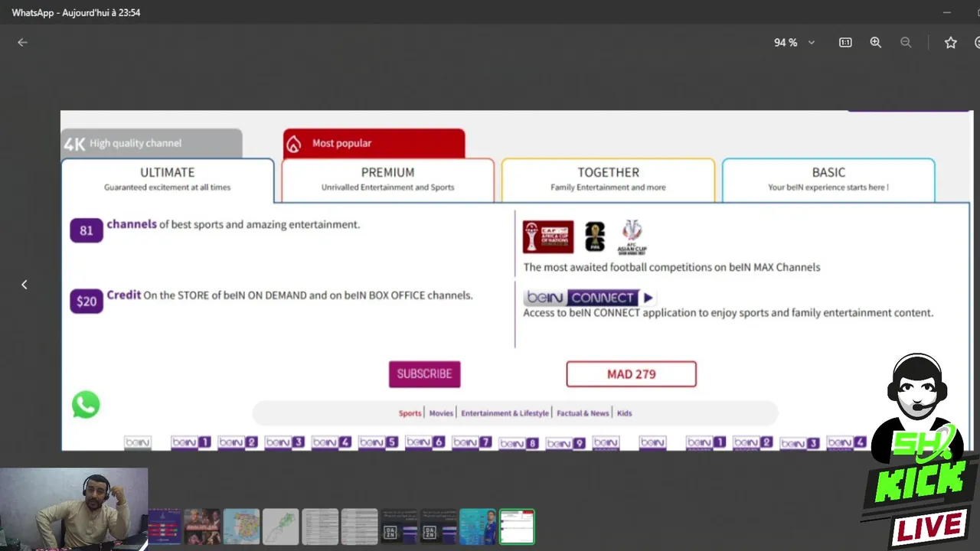Click the FIFA World Cup trophy logo
Screen dimensions: 980x551
point(595,237)
